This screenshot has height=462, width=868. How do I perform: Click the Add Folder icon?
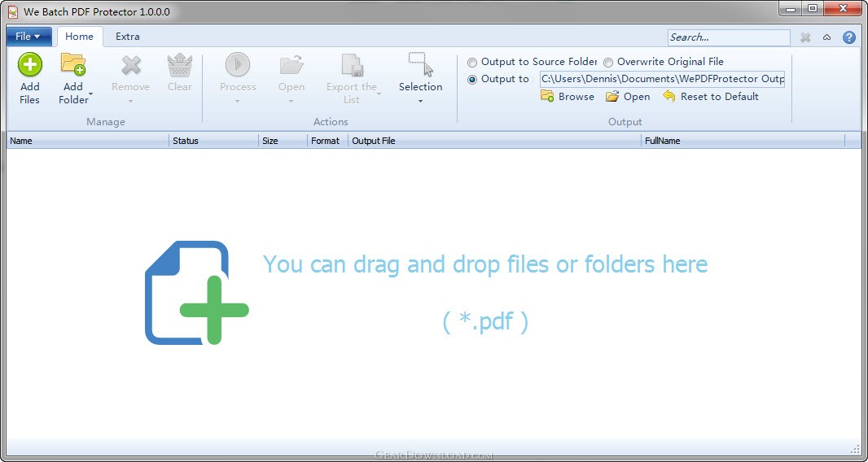(73, 64)
